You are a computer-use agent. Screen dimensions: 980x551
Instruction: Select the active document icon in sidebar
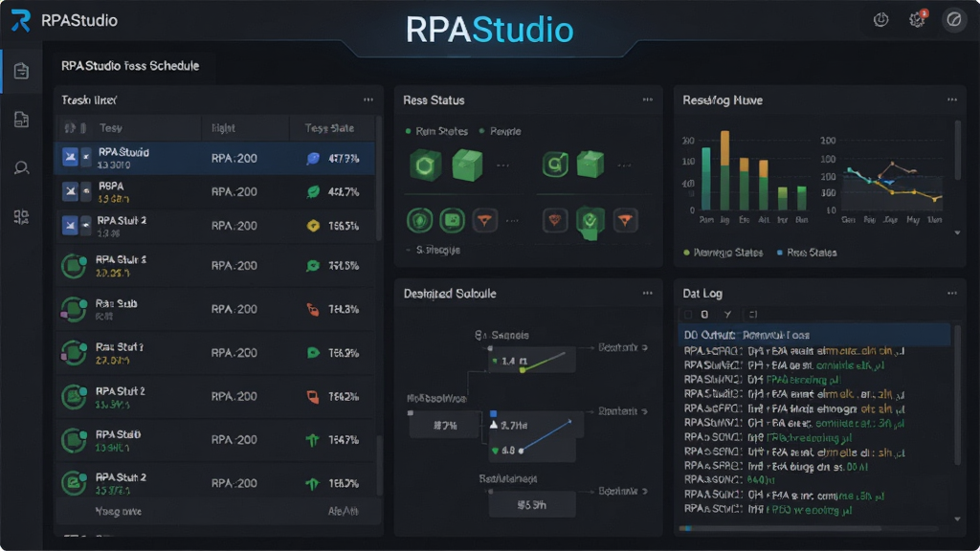pos(21,71)
